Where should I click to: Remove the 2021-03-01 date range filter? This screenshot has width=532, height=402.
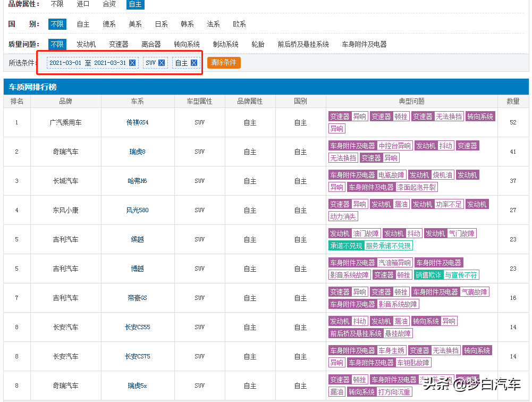132,63
